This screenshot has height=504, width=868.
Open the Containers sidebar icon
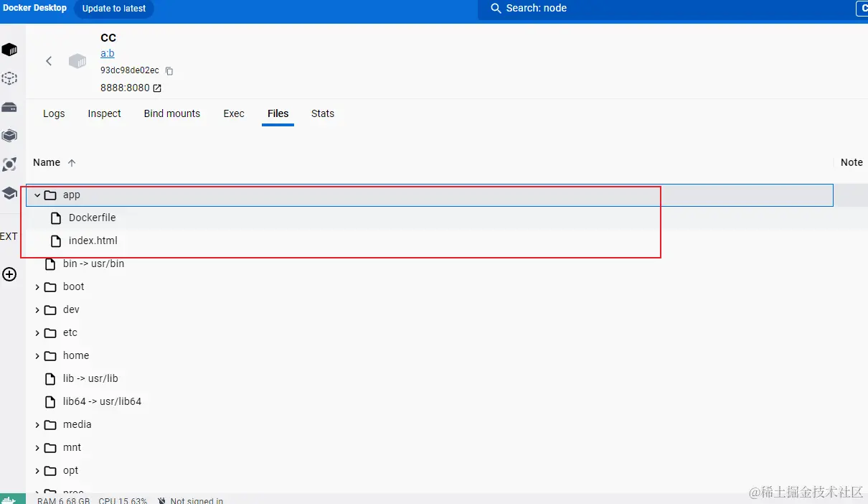(9, 50)
